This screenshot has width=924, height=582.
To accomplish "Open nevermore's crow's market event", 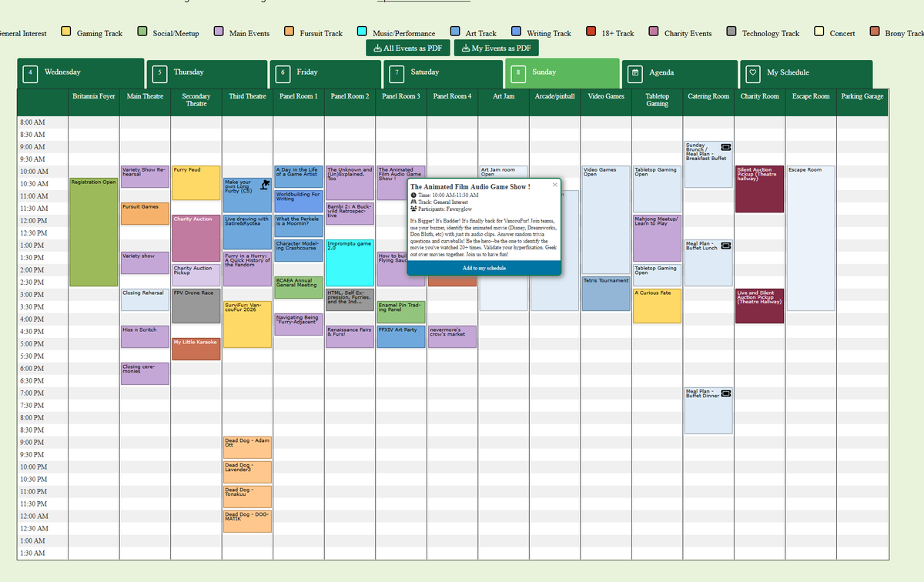I will pos(452,336).
